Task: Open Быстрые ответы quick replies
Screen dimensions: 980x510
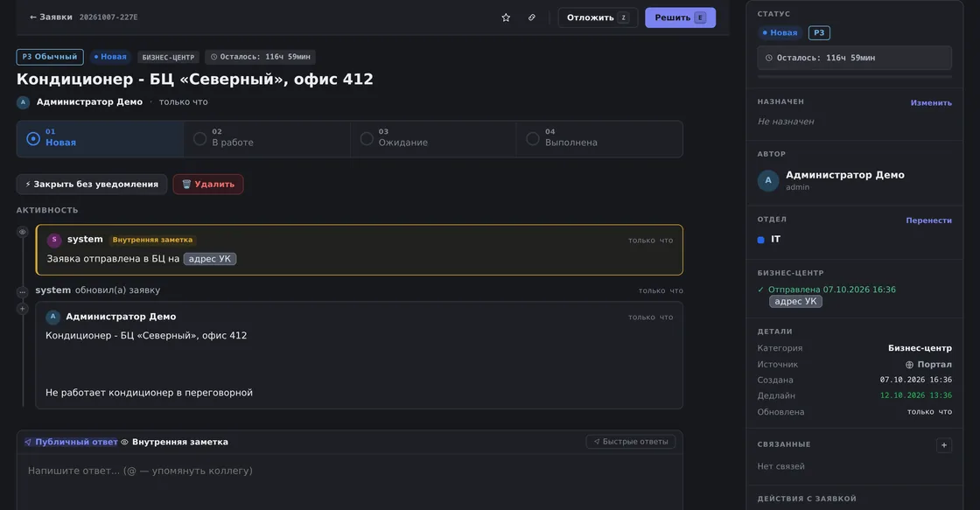Action: 631,442
